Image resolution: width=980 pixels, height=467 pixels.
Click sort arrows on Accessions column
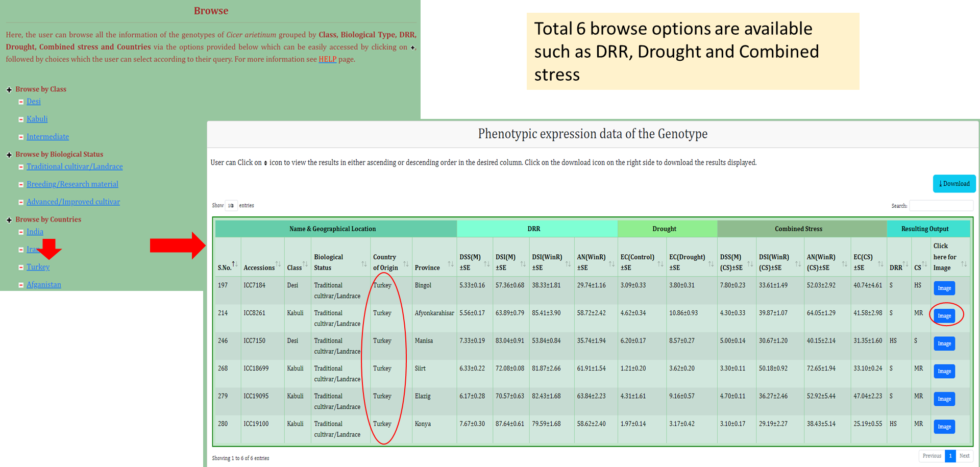pyautogui.click(x=278, y=264)
